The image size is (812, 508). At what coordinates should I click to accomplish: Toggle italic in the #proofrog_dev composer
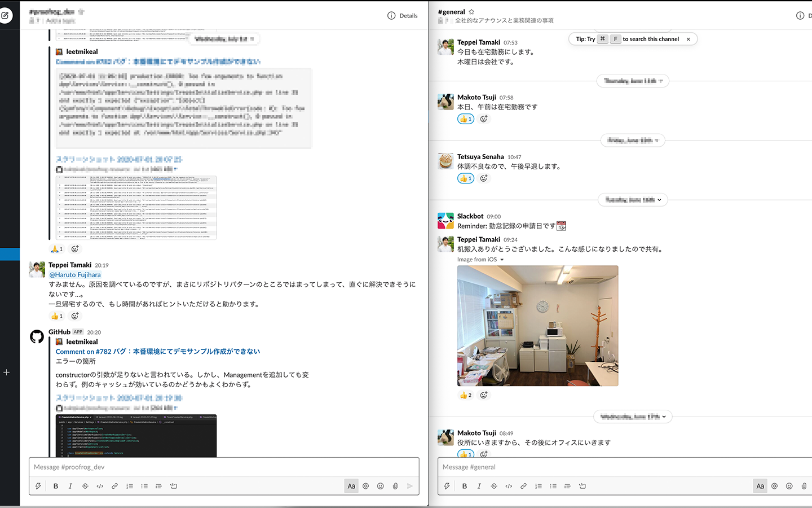70,486
